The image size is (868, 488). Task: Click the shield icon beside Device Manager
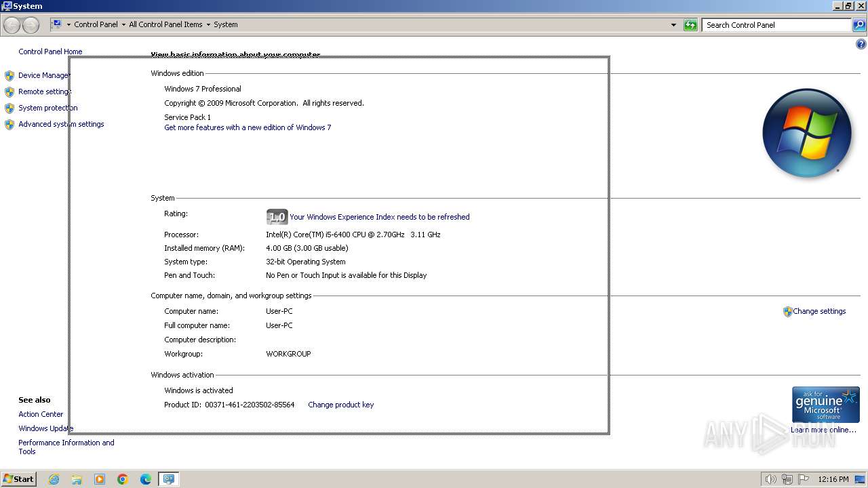pyautogui.click(x=9, y=75)
